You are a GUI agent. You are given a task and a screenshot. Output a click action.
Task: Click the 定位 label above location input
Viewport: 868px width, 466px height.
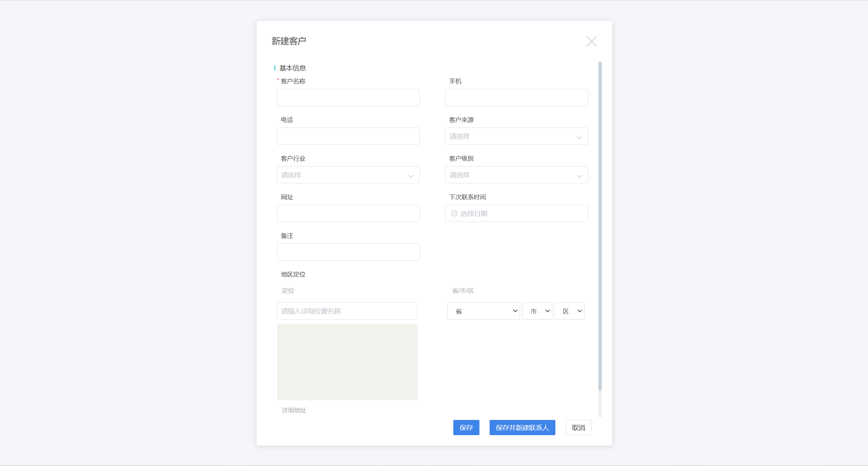288,290
